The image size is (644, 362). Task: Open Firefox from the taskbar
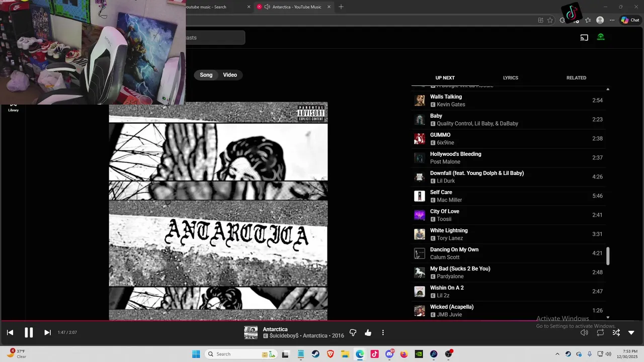click(x=404, y=354)
